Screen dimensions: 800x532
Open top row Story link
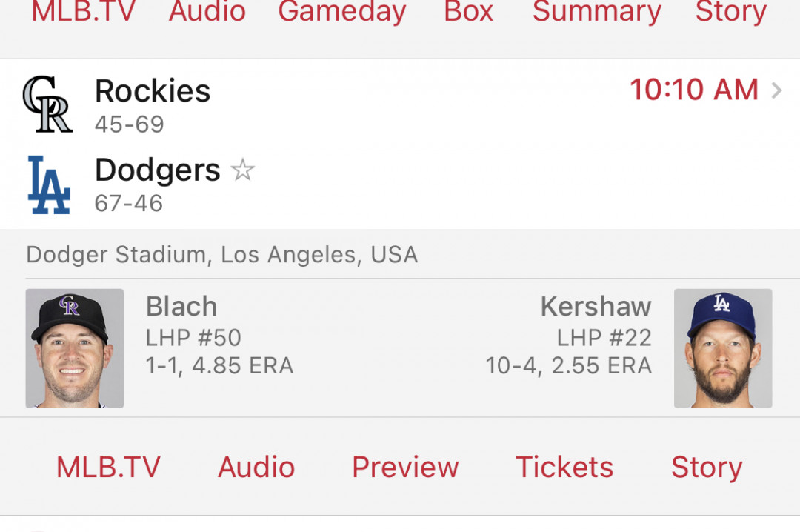coord(730,11)
